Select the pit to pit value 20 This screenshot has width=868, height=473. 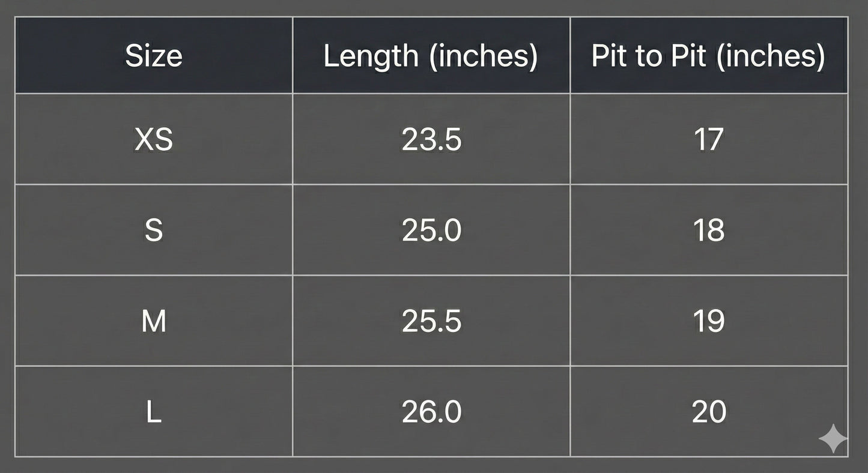point(709,412)
